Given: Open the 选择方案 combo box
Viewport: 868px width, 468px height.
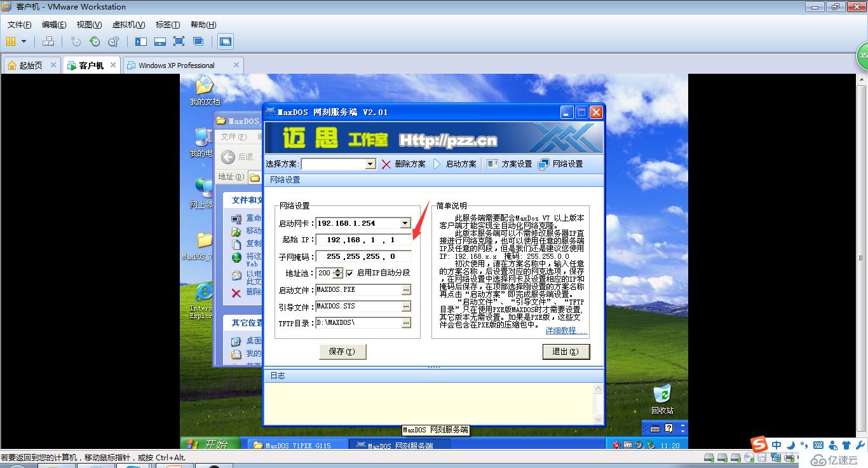Looking at the screenshot, I should pyautogui.click(x=339, y=164).
